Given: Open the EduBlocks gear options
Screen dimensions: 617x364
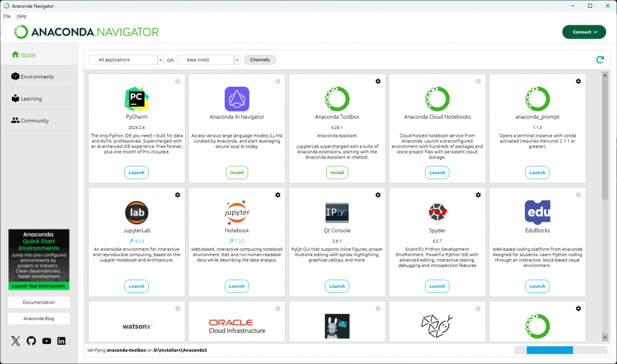Looking at the screenshot, I should tap(578, 195).
